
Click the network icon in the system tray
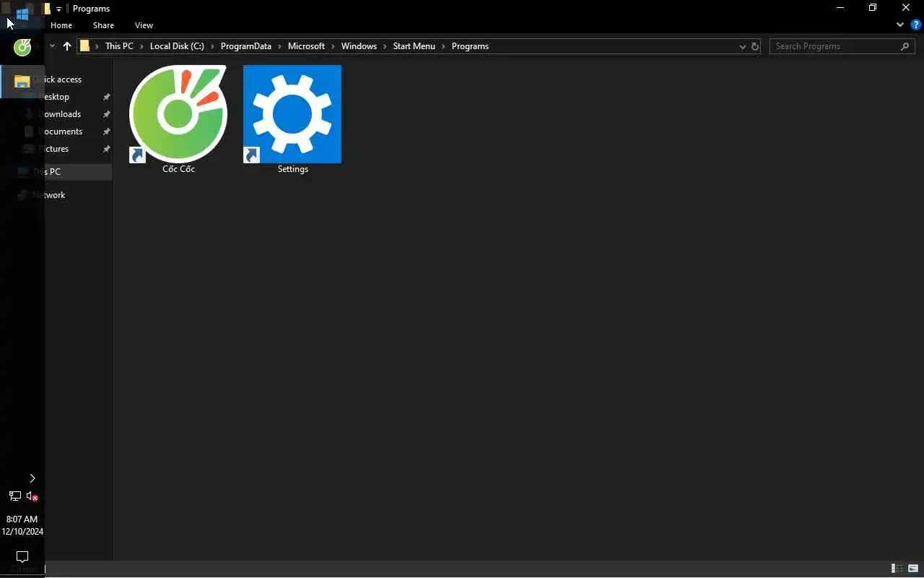pyautogui.click(x=14, y=496)
